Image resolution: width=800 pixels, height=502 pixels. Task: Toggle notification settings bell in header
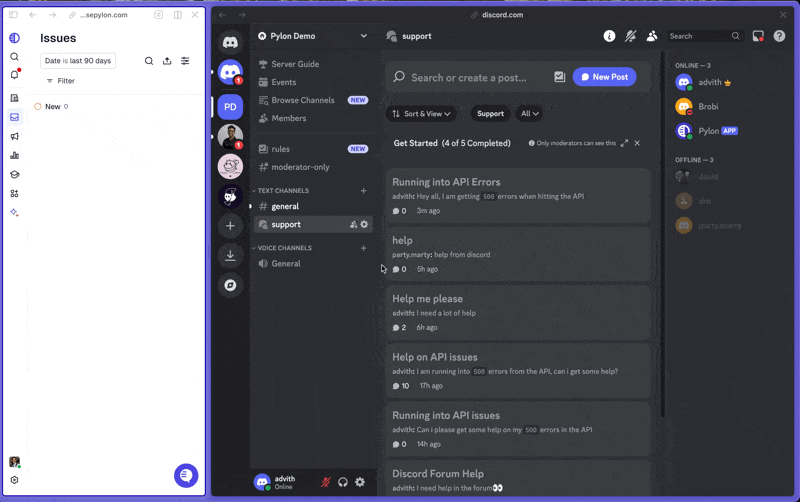click(x=631, y=36)
